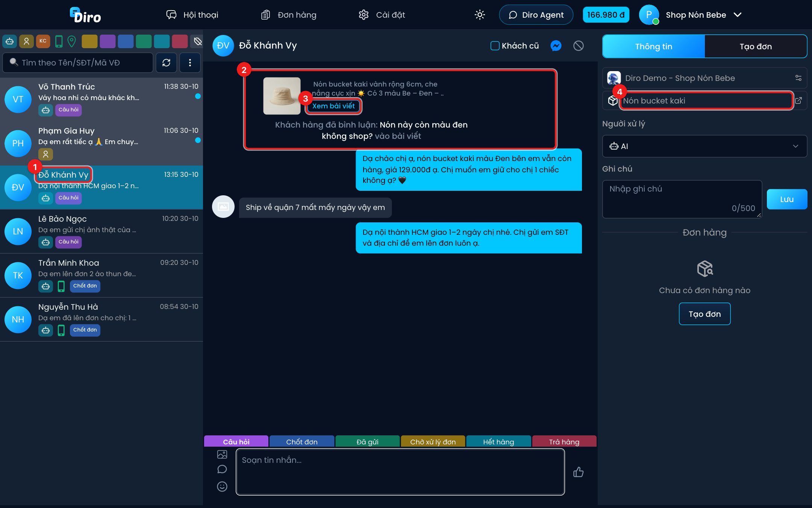Screen dimensions: 812x508
Task: Apply the Câu hỏi tag tab
Action: (236, 441)
